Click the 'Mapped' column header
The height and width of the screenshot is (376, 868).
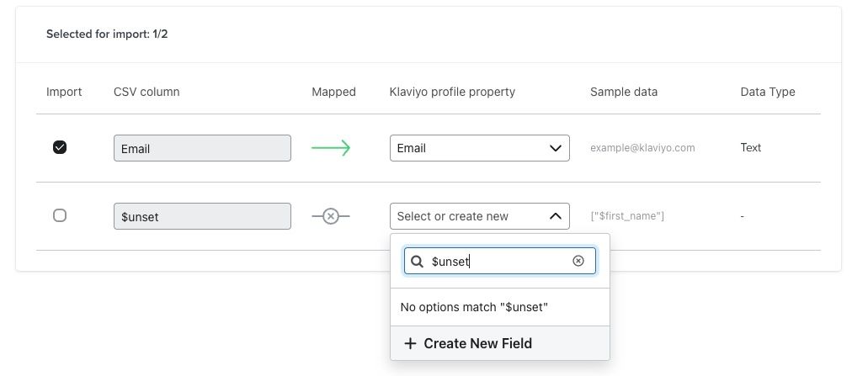(333, 92)
